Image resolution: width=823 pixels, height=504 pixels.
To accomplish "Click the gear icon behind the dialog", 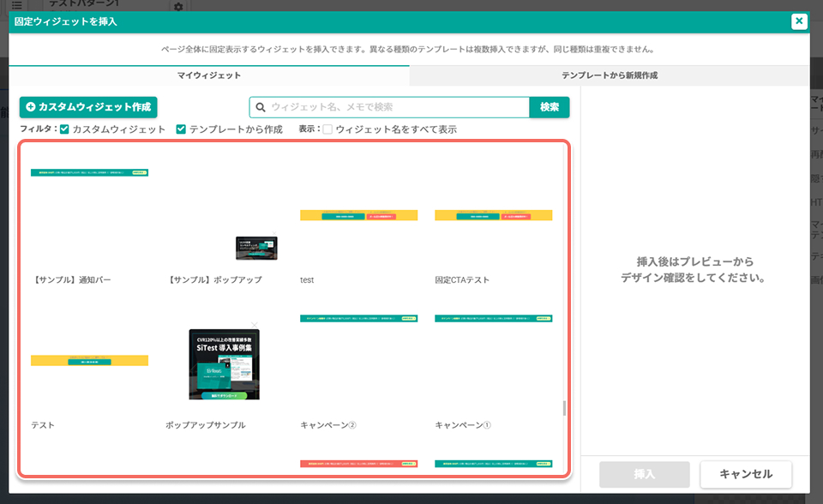I will click(178, 6).
